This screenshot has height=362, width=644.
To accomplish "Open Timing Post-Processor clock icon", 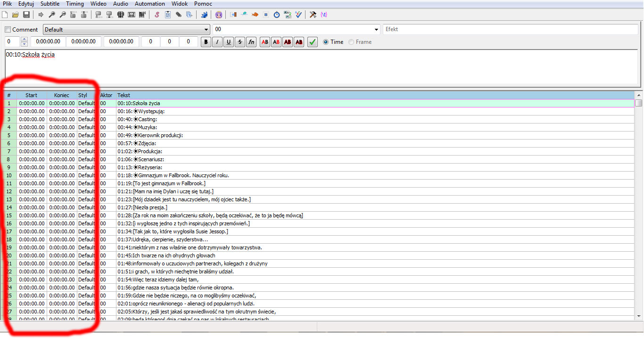I will coord(277,15).
